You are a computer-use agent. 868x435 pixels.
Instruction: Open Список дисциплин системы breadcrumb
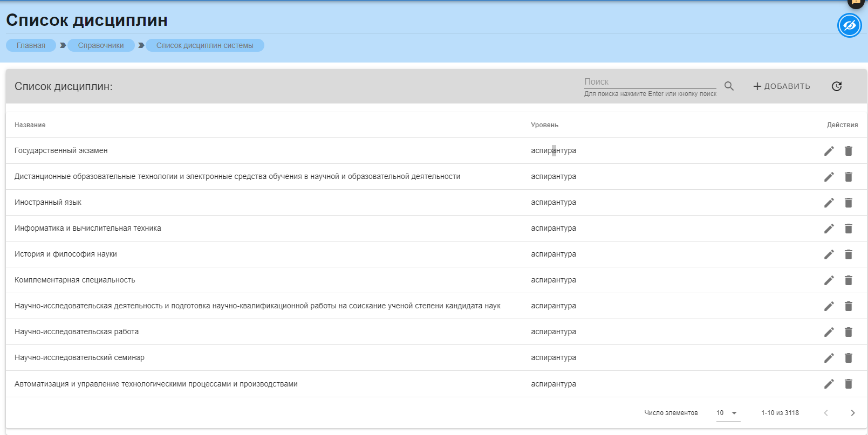[x=204, y=45]
